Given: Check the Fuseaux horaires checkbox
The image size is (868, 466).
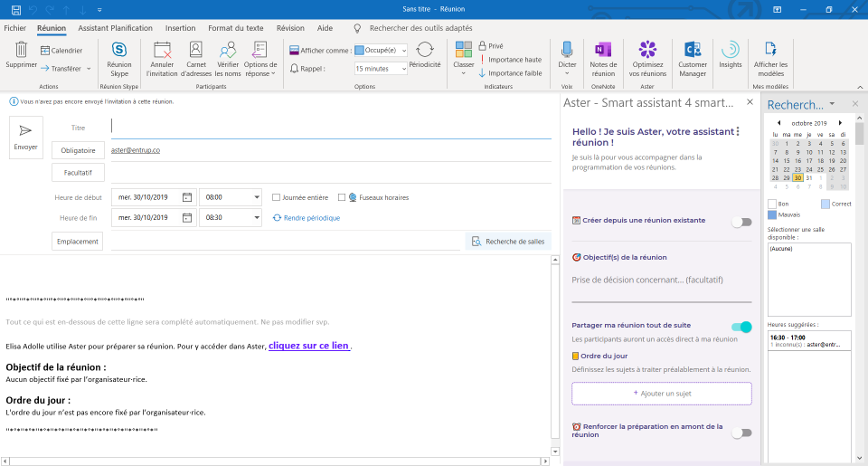Looking at the screenshot, I should tap(342, 197).
